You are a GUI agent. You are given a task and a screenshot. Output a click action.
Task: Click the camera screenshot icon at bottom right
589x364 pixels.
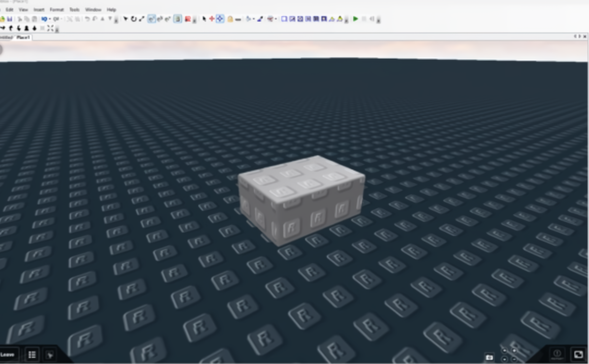(489, 357)
